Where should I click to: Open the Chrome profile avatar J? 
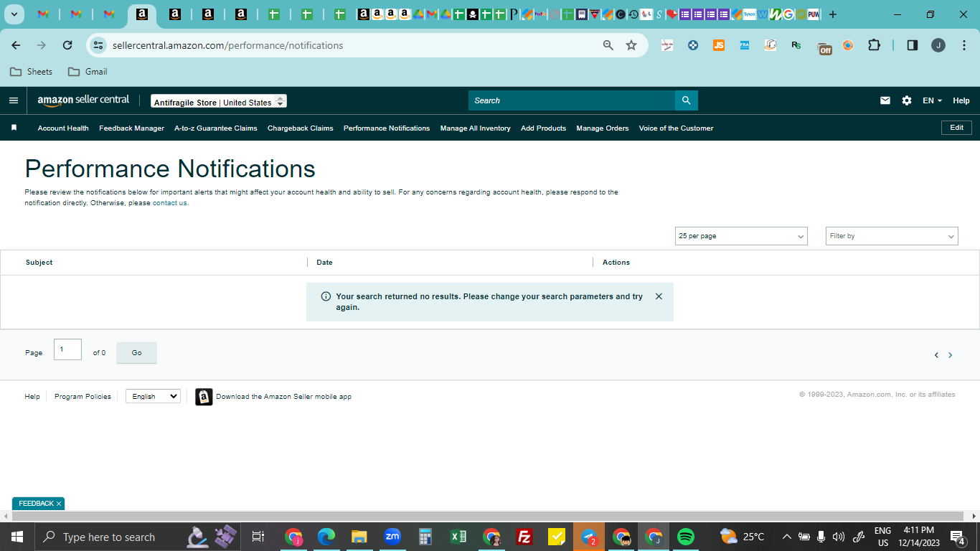point(938,45)
